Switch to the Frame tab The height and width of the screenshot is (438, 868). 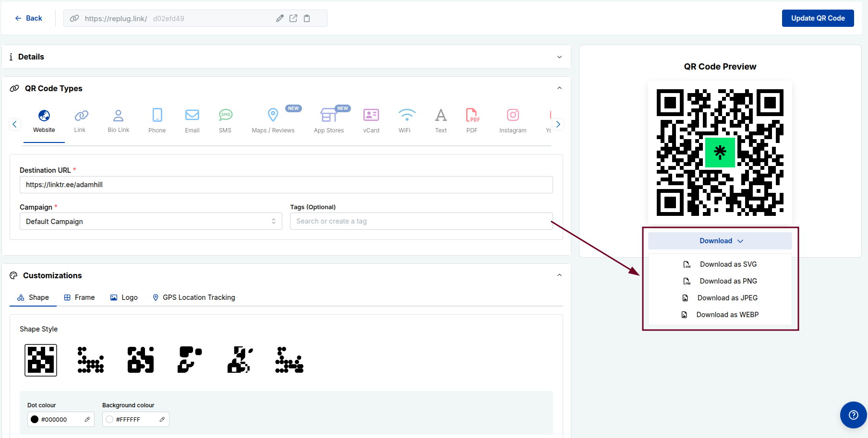tap(80, 297)
